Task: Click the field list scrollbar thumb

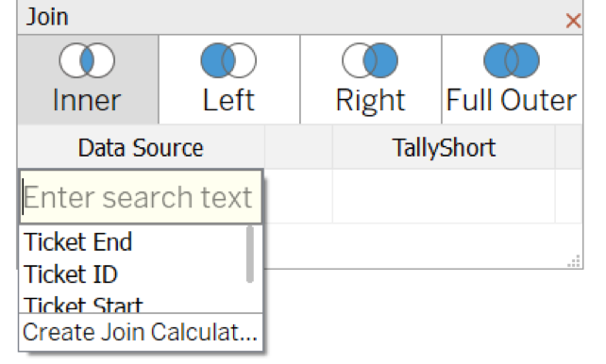Action: [x=250, y=255]
